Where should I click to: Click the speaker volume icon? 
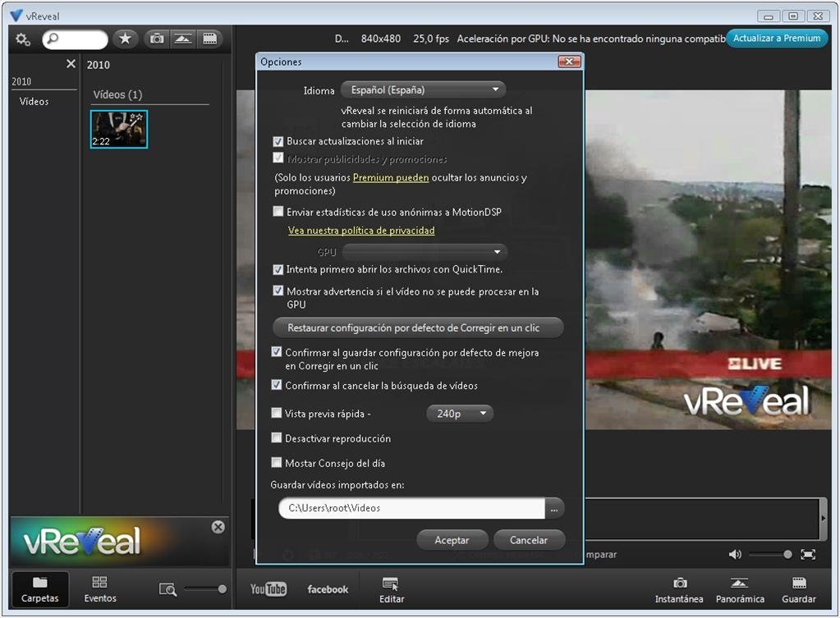pos(735,554)
